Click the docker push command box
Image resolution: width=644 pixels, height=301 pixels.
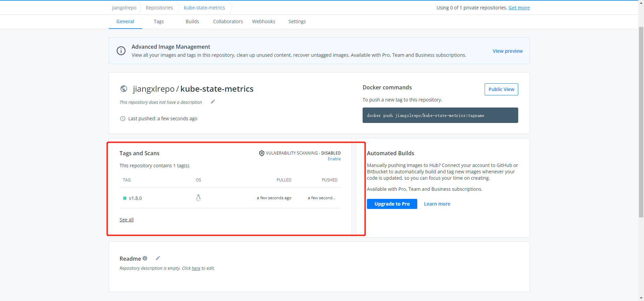440,115
